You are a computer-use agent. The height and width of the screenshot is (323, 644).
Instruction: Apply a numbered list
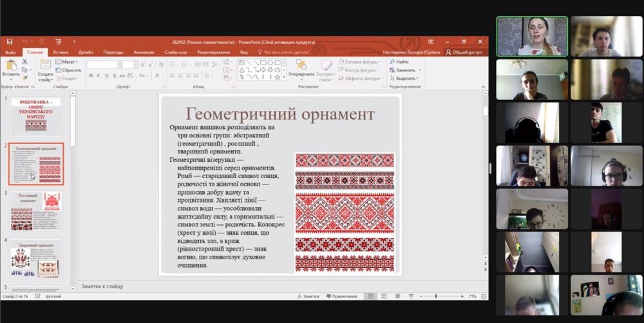(185, 64)
